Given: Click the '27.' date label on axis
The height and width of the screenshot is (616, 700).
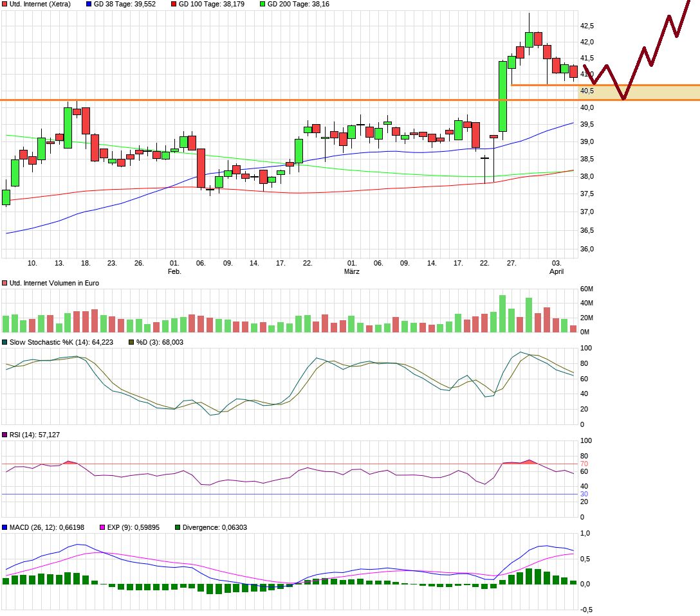Looking at the screenshot, I should (x=511, y=263).
